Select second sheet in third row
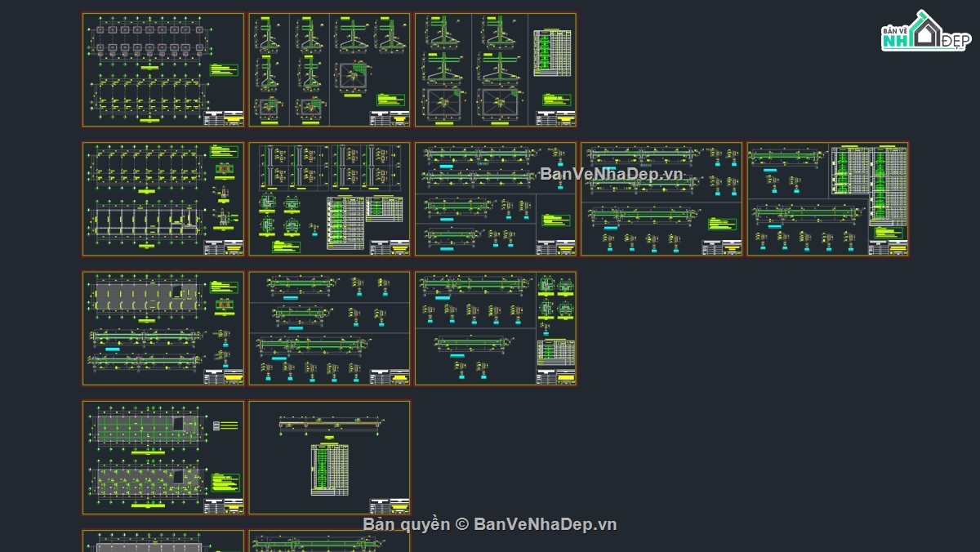This screenshot has width=980, height=552. [329, 328]
